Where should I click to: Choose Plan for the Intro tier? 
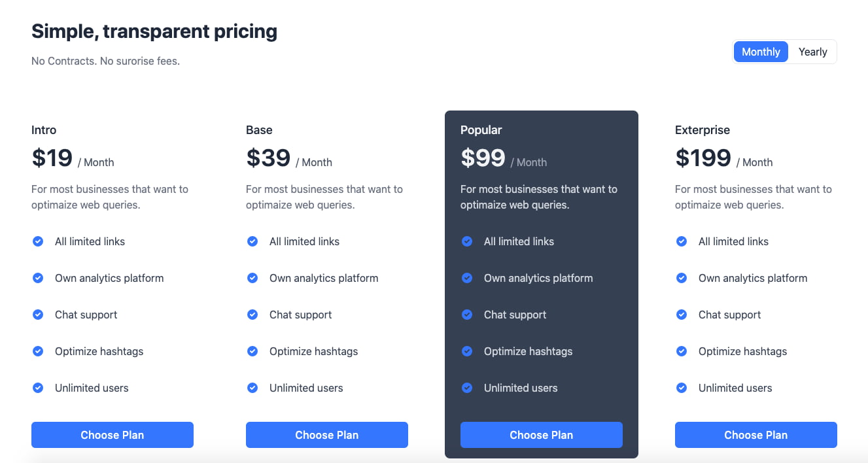(x=112, y=434)
